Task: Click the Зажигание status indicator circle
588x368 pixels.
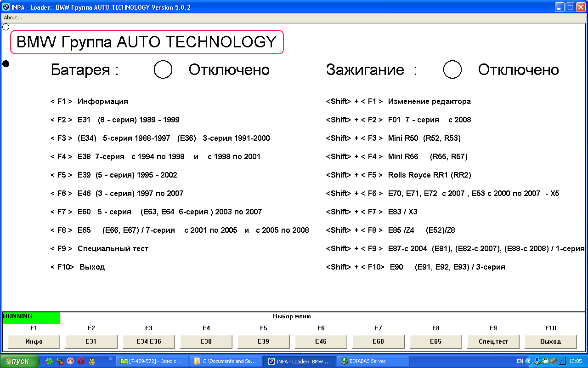Action: (x=452, y=69)
